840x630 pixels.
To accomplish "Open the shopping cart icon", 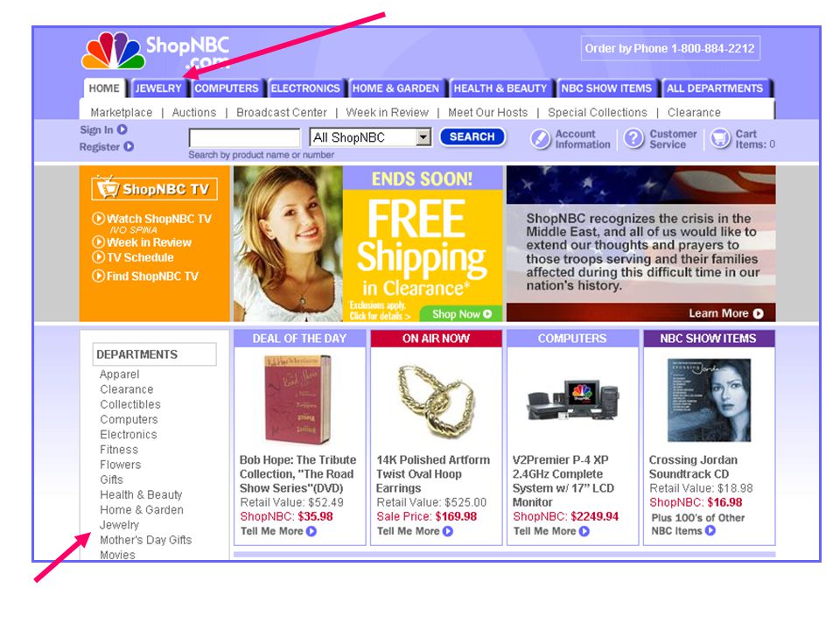I will pos(720,138).
